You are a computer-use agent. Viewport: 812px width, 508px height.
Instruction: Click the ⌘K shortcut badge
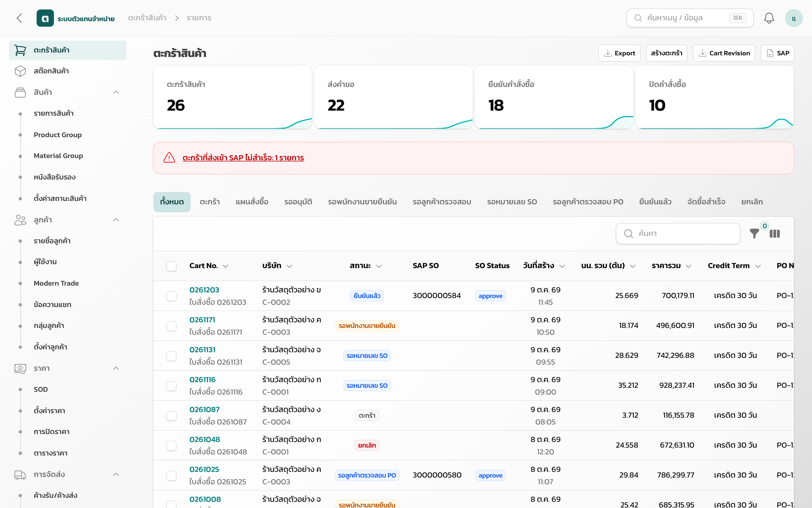[738, 18]
